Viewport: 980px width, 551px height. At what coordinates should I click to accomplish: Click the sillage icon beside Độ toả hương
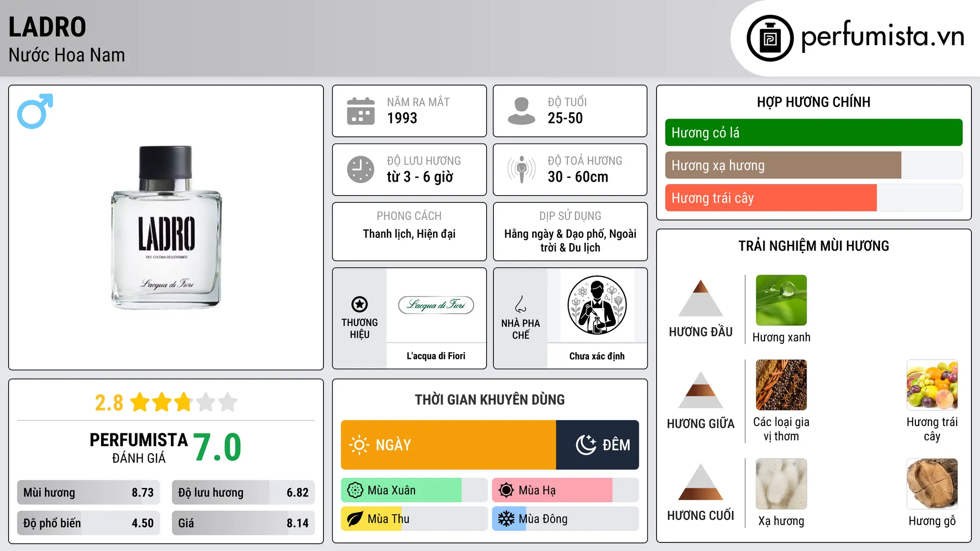(521, 169)
